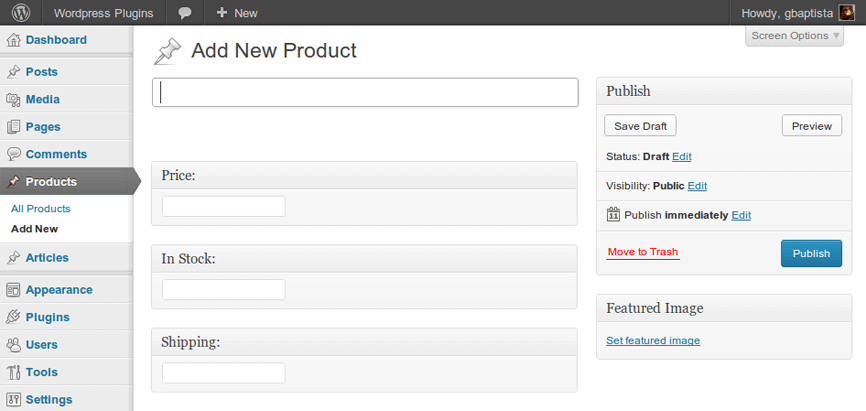
Task: Click the Tools sidebar icon
Action: pyautogui.click(x=14, y=372)
